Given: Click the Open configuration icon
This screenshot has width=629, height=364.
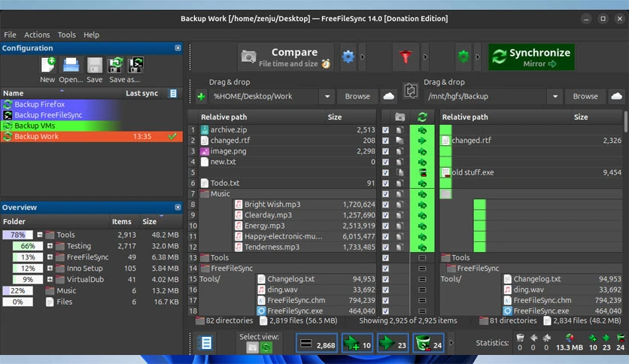Looking at the screenshot, I should 71,65.
